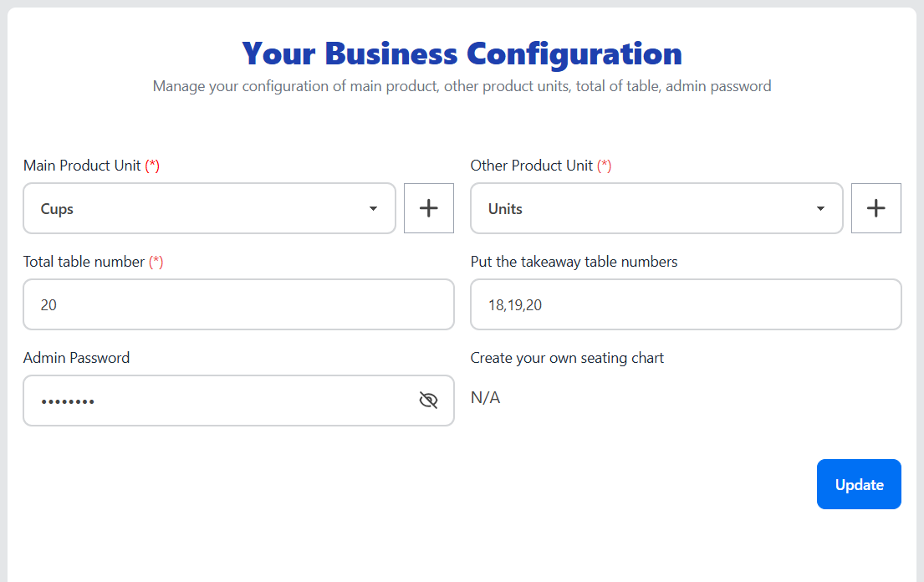Image resolution: width=924 pixels, height=582 pixels.
Task: Toggle admin password visibility eye icon
Action: click(x=428, y=401)
